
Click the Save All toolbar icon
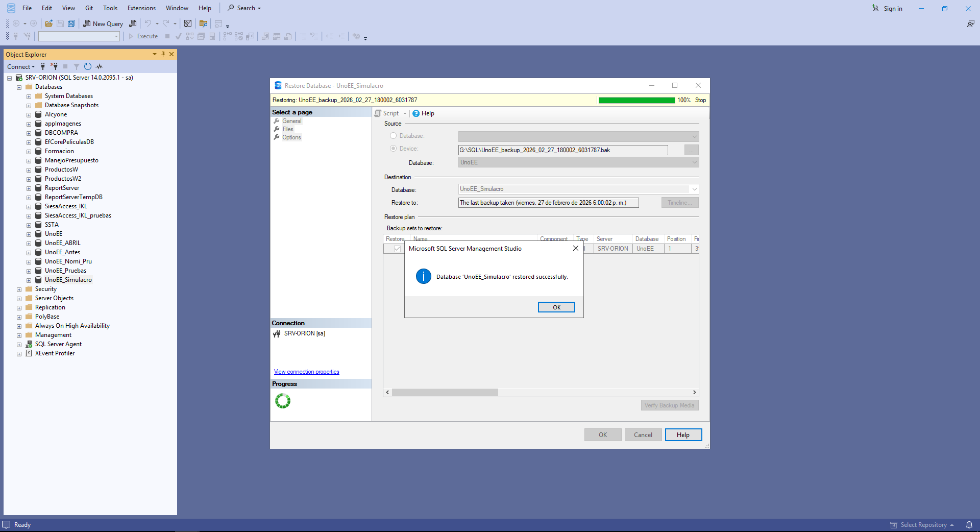pos(71,23)
